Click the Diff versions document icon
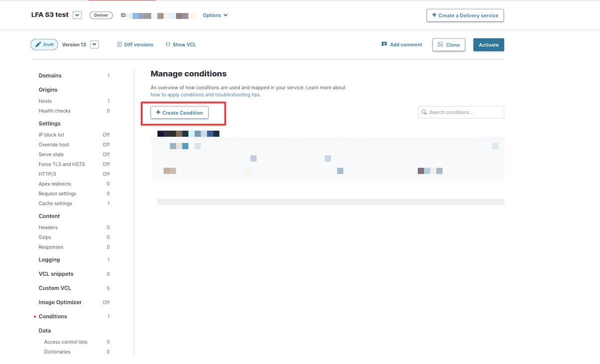The height and width of the screenshot is (364, 600). coord(119,44)
